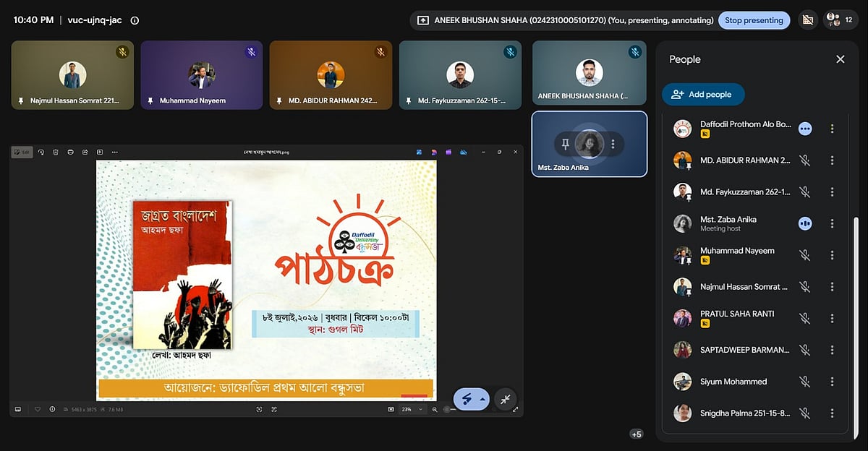Click the favorite heart icon in Photos status bar
Viewport: 868px width, 451px height.
tap(38, 409)
